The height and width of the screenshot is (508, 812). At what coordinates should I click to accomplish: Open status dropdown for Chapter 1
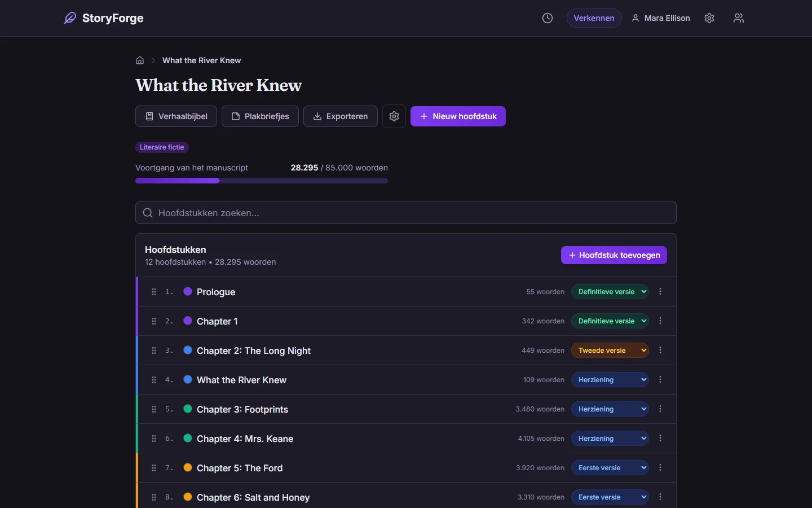[x=610, y=321]
